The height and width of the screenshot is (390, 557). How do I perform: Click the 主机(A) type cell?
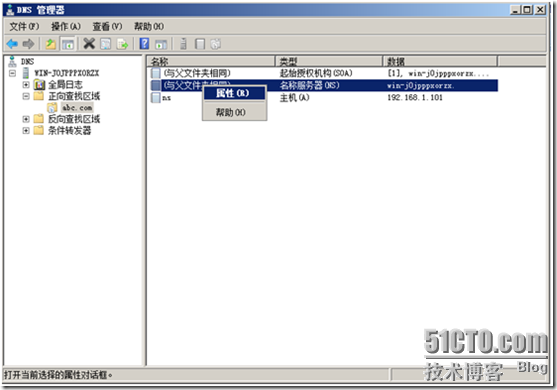click(x=294, y=98)
